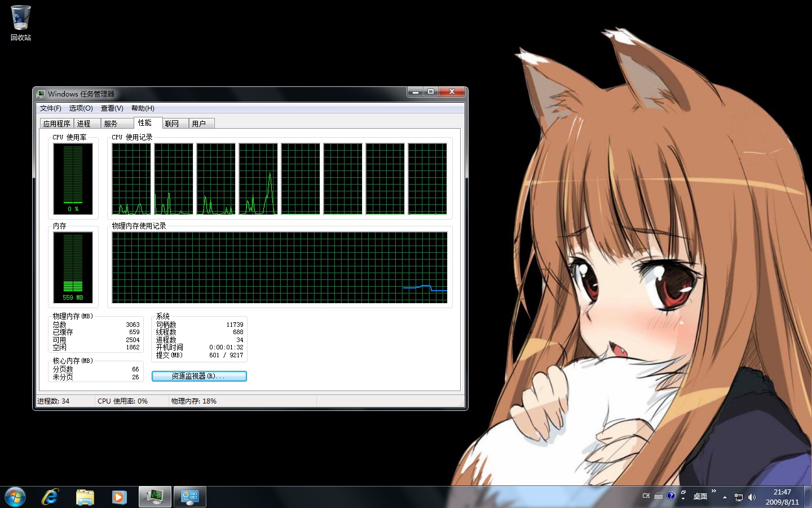Image resolution: width=812 pixels, height=508 pixels.
Task: Select the Control Panel taskbar button
Action: (190, 497)
